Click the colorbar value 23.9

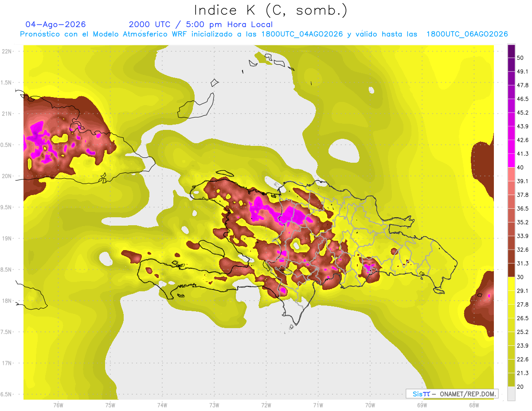[523, 346]
